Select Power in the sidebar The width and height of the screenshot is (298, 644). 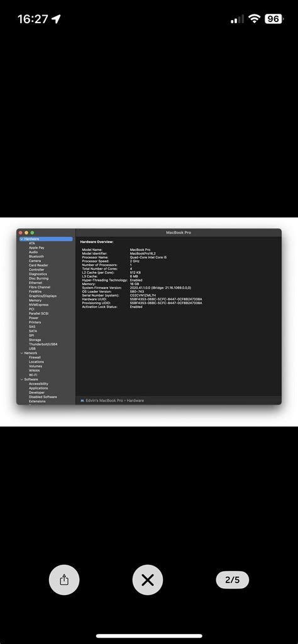tap(34, 318)
